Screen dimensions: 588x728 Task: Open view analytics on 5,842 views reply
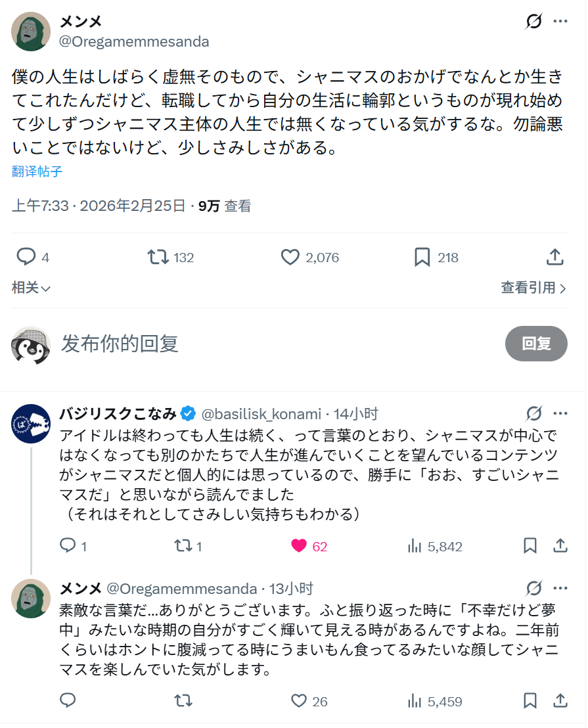point(415,546)
